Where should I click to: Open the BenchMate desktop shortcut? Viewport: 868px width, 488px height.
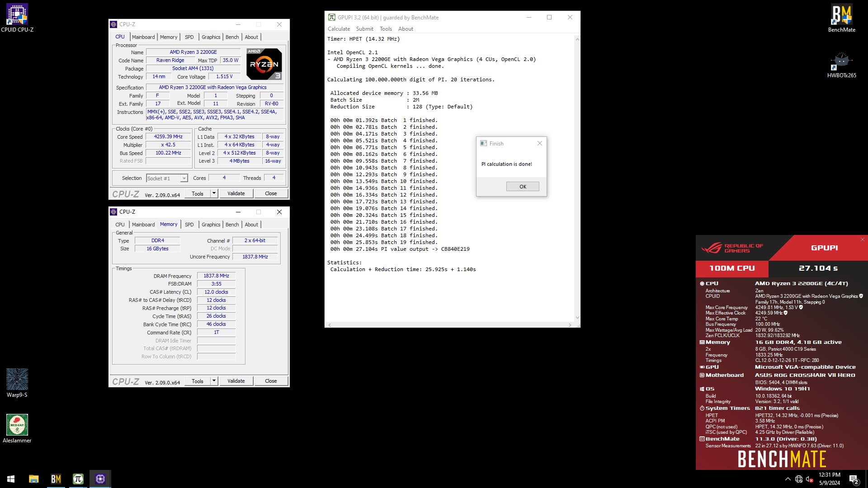(x=841, y=18)
